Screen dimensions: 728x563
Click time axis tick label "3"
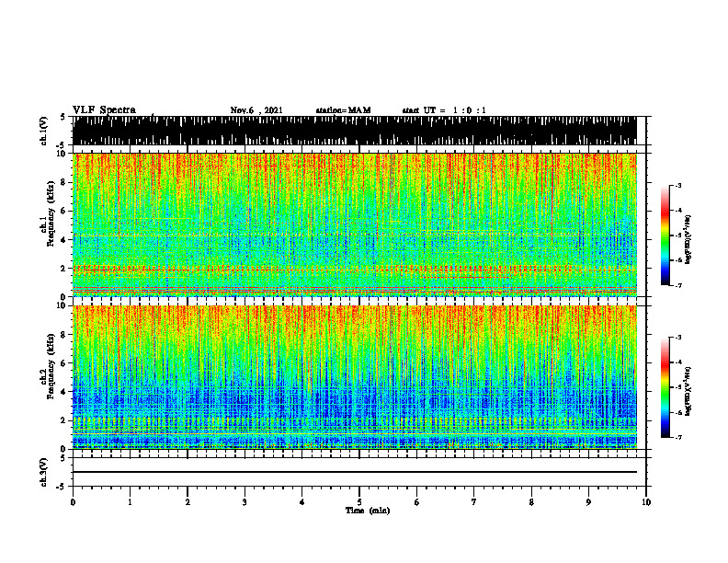click(x=245, y=502)
